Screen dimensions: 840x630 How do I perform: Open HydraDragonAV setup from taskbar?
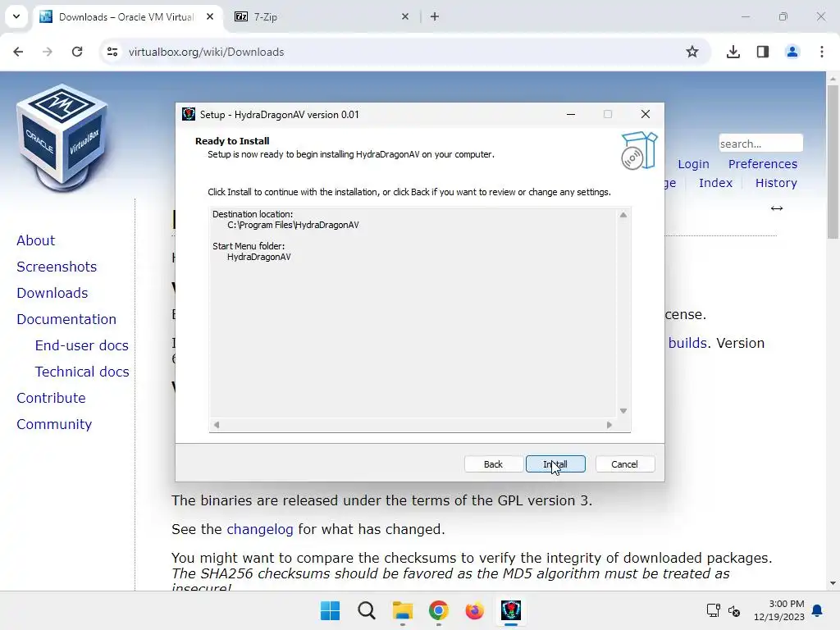click(510, 610)
